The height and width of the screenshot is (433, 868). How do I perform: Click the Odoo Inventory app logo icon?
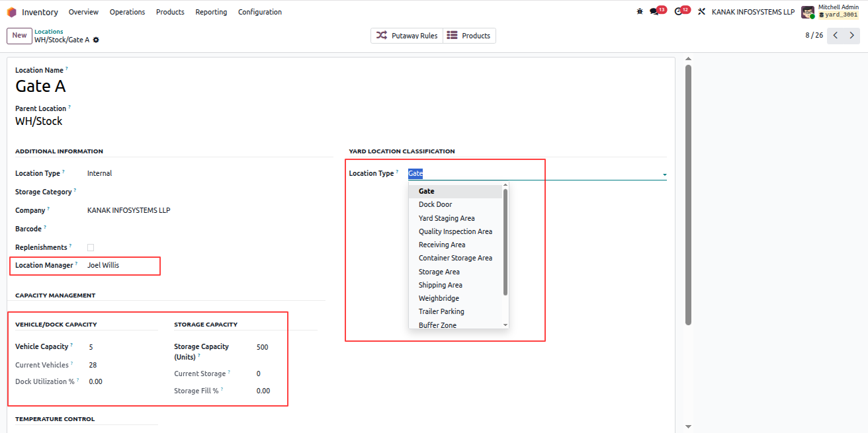coord(11,12)
